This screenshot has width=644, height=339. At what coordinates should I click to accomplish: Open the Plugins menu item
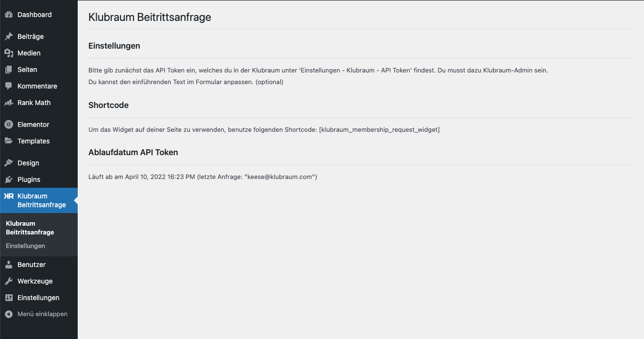[x=29, y=179]
